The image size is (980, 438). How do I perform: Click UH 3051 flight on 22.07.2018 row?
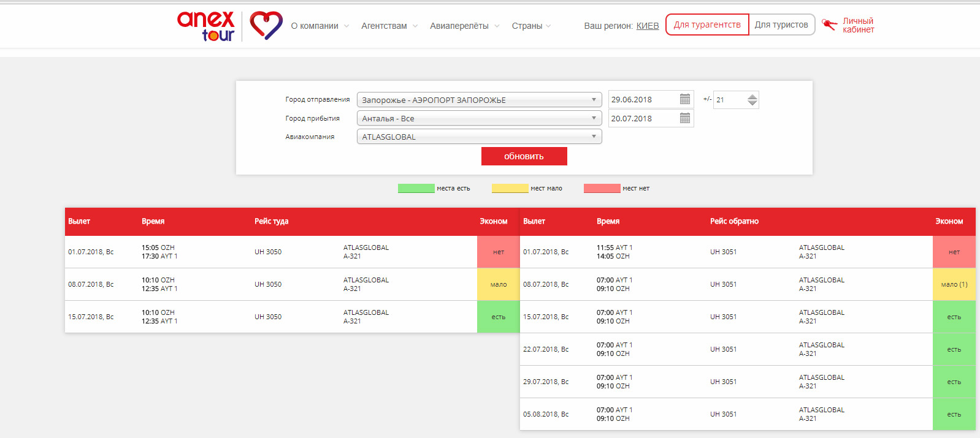click(724, 349)
